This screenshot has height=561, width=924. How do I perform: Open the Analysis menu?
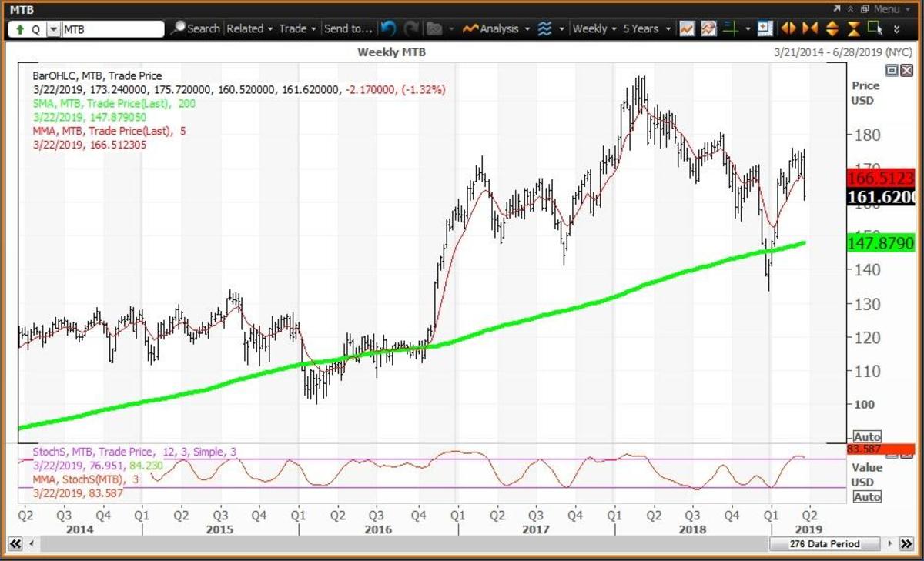pyautogui.click(x=497, y=28)
